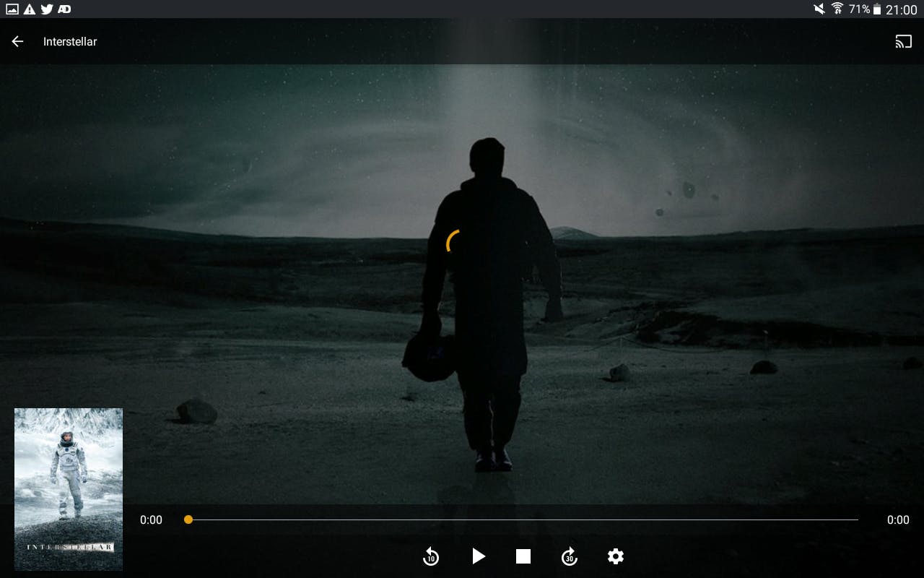This screenshot has height=578, width=924.
Task: Click the orange seek bar handle
Action: tap(188, 519)
